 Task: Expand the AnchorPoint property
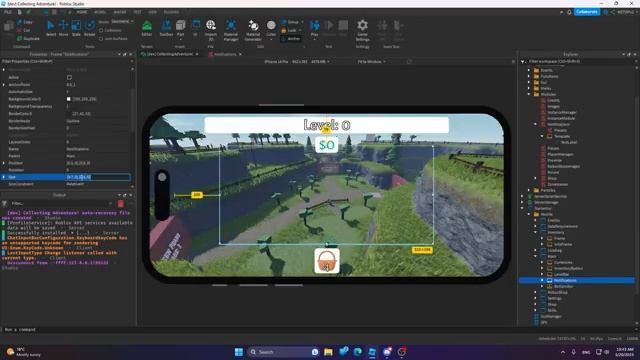coord(4,84)
